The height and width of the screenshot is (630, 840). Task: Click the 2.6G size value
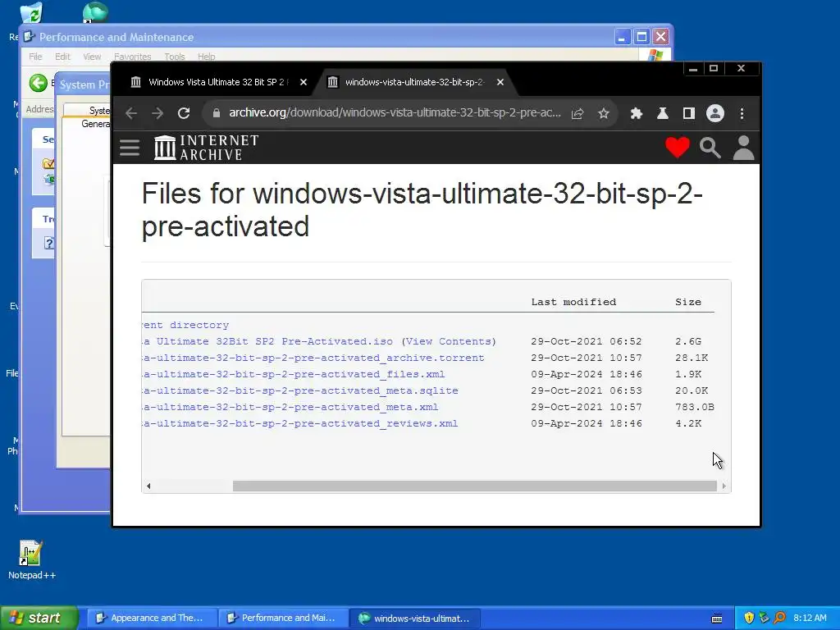(x=688, y=341)
